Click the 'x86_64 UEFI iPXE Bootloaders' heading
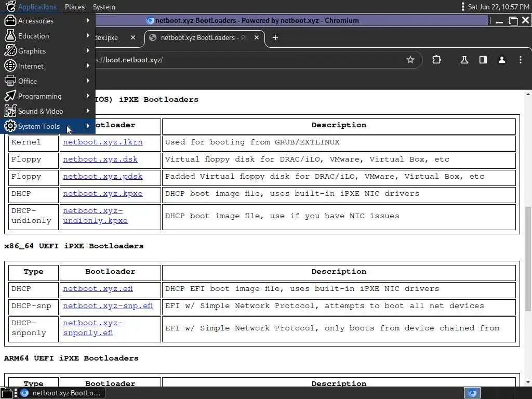532x399 pixels. [74, 246]
